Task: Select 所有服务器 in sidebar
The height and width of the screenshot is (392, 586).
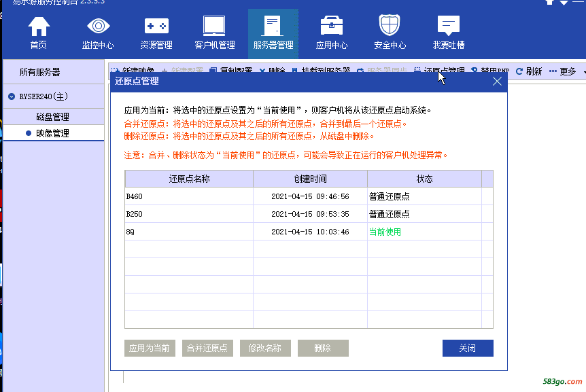Action: (x=39, y=72)
